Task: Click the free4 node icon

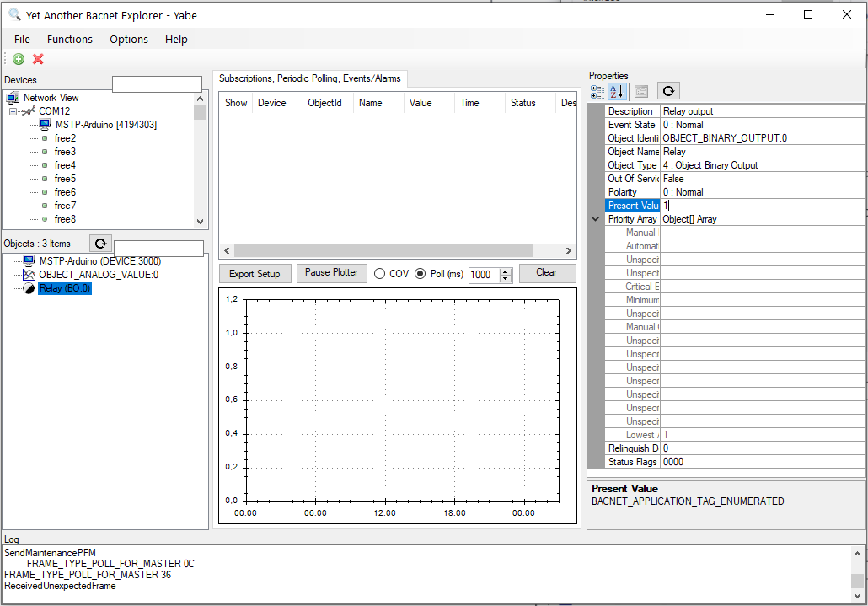Action: point(45,165)
